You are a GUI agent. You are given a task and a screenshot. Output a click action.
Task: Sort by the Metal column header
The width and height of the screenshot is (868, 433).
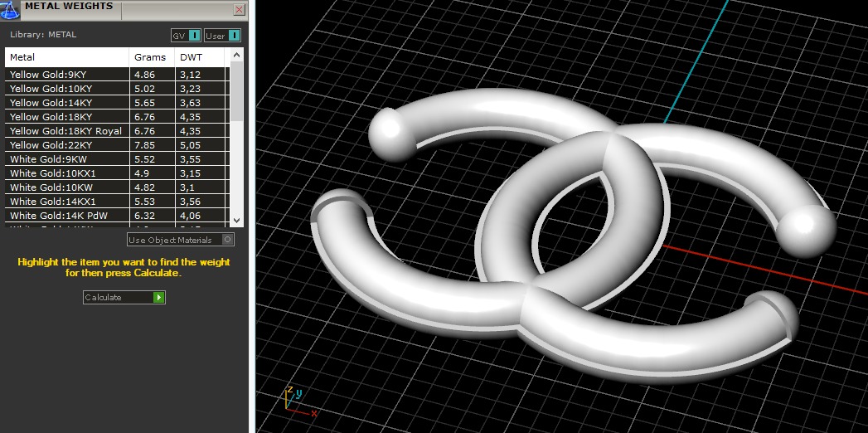tap(67, 57)
